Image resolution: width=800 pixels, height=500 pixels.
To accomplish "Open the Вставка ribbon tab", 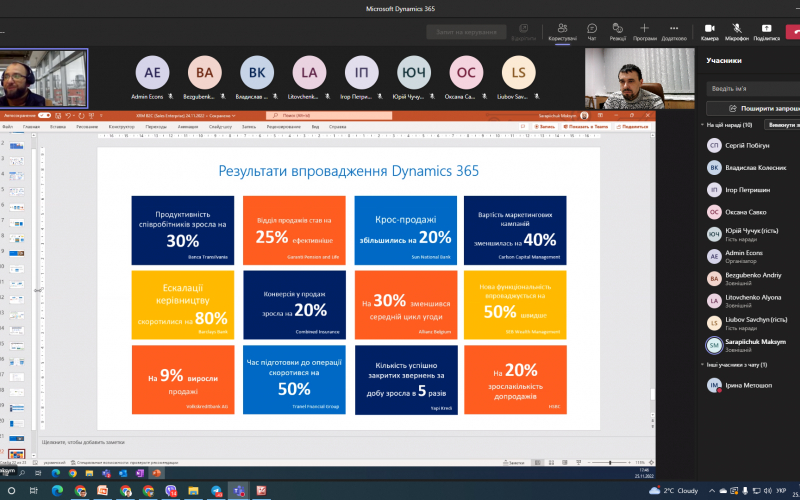I will [x=58, y=127].
